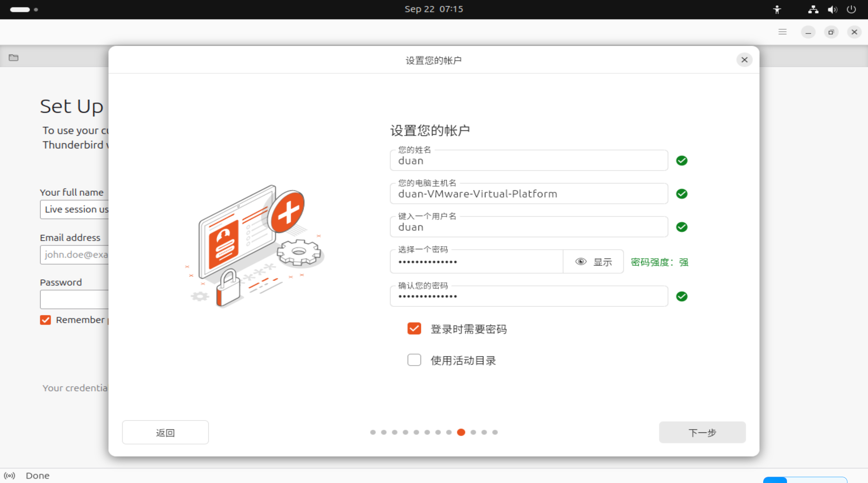Click green checkmark next to hostname field

pos(682,194)
